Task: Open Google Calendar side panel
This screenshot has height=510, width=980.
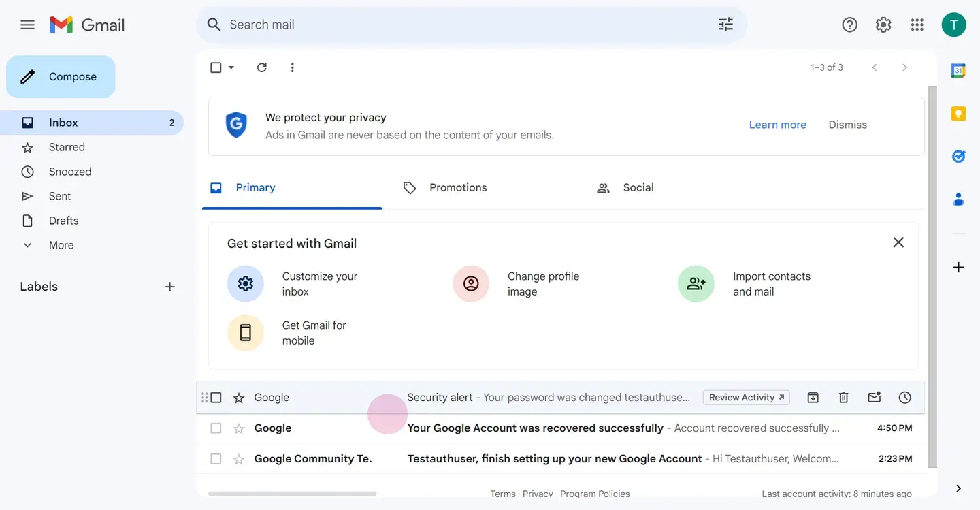Action: coord(958,71)
